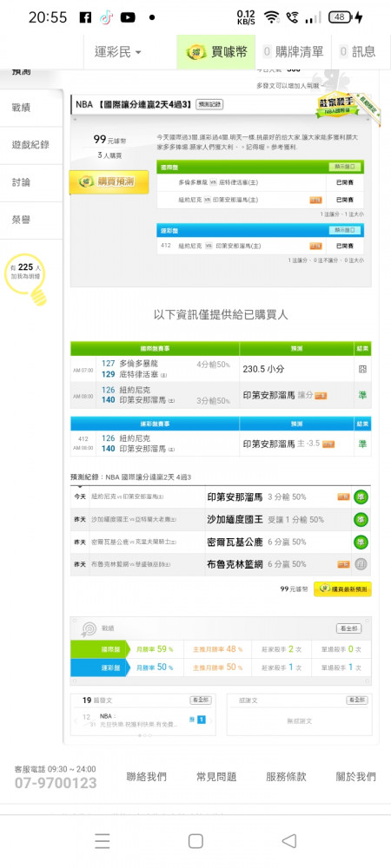The height and width of the screenshot is (868, 391).
Task: Open the 購牌清單 tab
Action: 293,52
